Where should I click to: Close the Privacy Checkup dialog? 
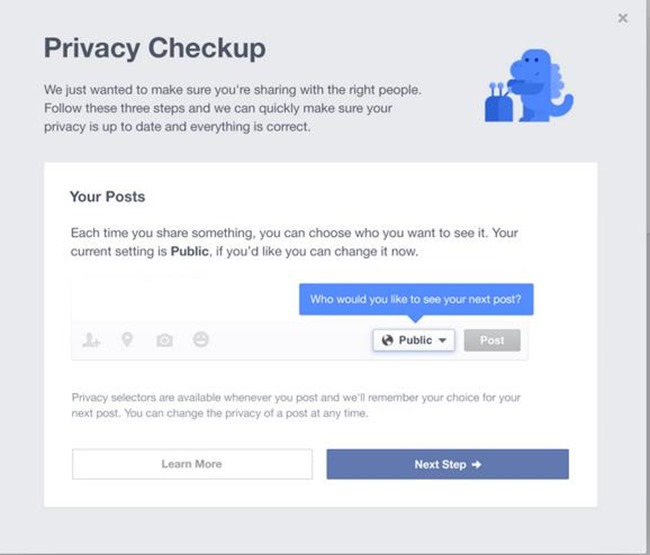click(623, 18)
